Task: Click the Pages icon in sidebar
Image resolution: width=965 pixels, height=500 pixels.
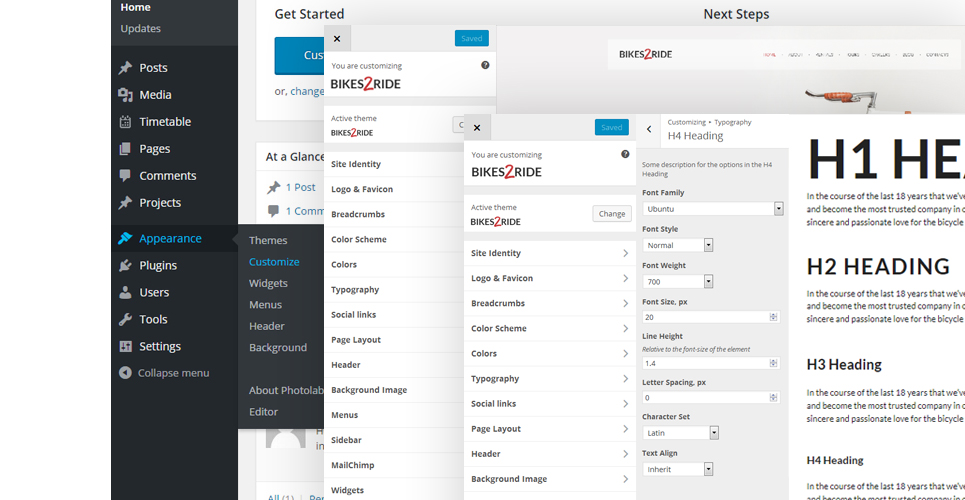Action: tap(126, 149)
